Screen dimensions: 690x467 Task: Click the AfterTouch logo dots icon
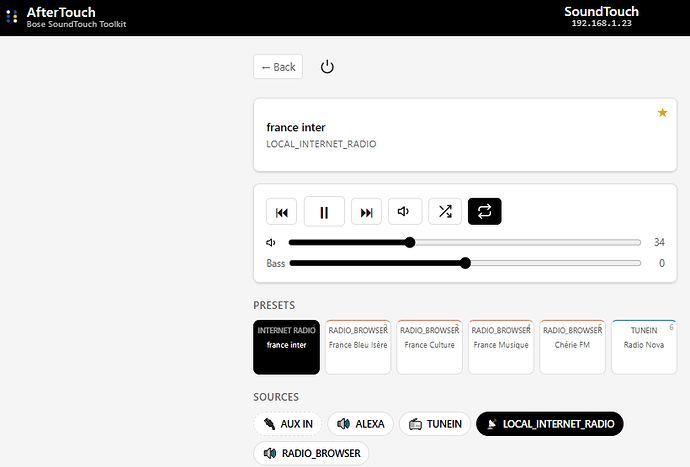pos(12,17)
